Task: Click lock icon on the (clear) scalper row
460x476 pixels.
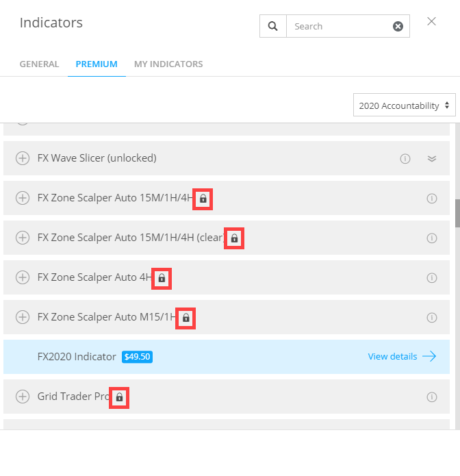Action: [234, 238]
